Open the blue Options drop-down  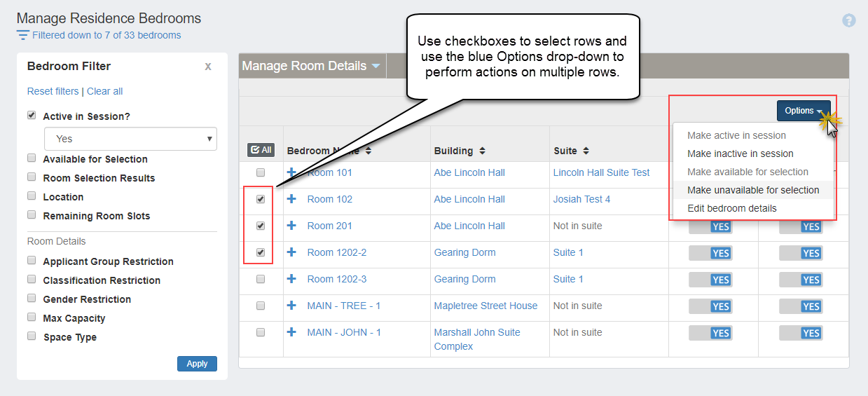point(803,111)
